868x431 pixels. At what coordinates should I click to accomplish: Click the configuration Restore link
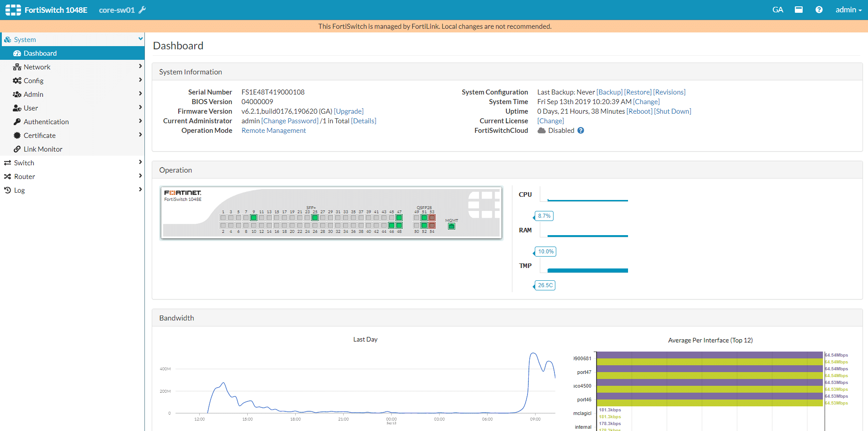(x=638, y=92)
